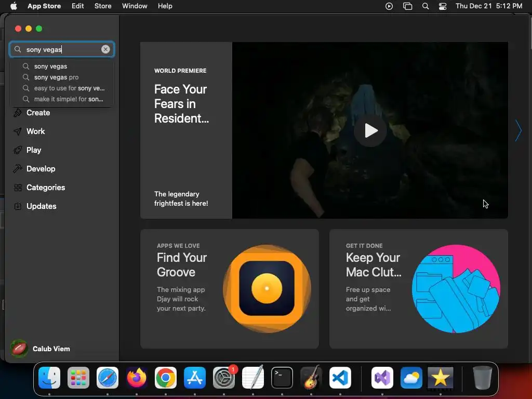
Task: Open the Work section in sidebar
Action: pyautogui.click(x=35, y=131)
